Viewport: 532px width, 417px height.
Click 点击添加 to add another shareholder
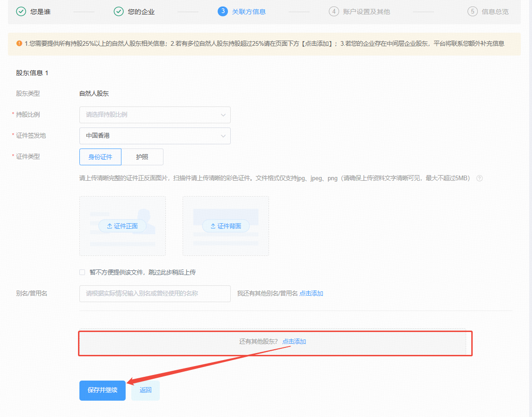click(x=294, y=342)
